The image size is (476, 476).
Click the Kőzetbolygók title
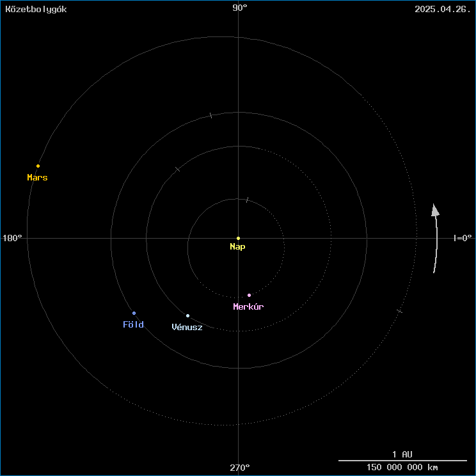(36, 9)
